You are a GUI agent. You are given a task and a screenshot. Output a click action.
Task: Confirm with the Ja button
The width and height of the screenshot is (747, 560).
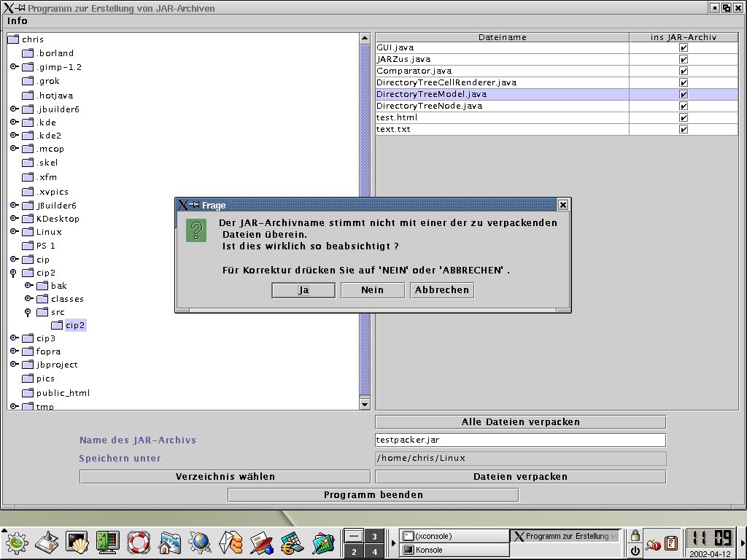303,290
